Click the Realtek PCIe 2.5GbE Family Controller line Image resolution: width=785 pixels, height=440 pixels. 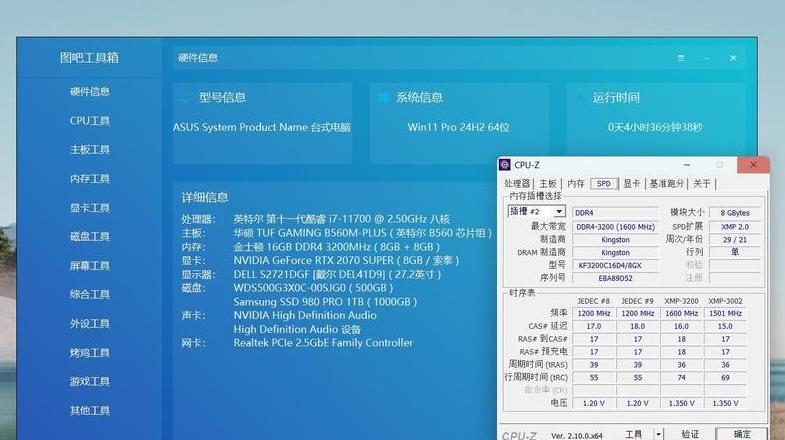click(x=323, y=343)
